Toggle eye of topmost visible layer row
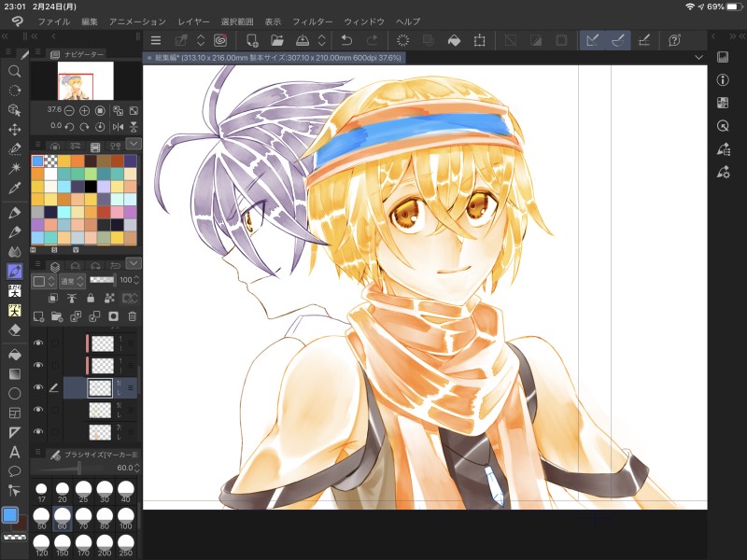This screenshot has height=560, width=747. [x=38, y=343]
